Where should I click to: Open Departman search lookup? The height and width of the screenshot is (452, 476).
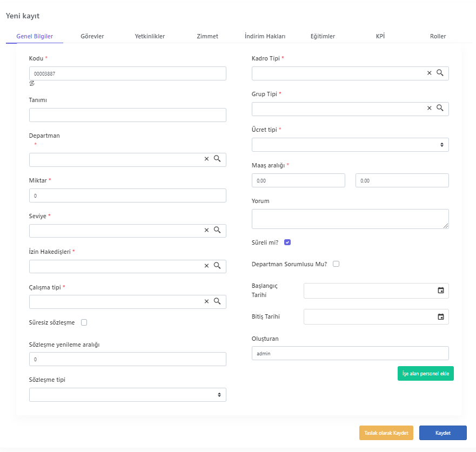point(217,159)
